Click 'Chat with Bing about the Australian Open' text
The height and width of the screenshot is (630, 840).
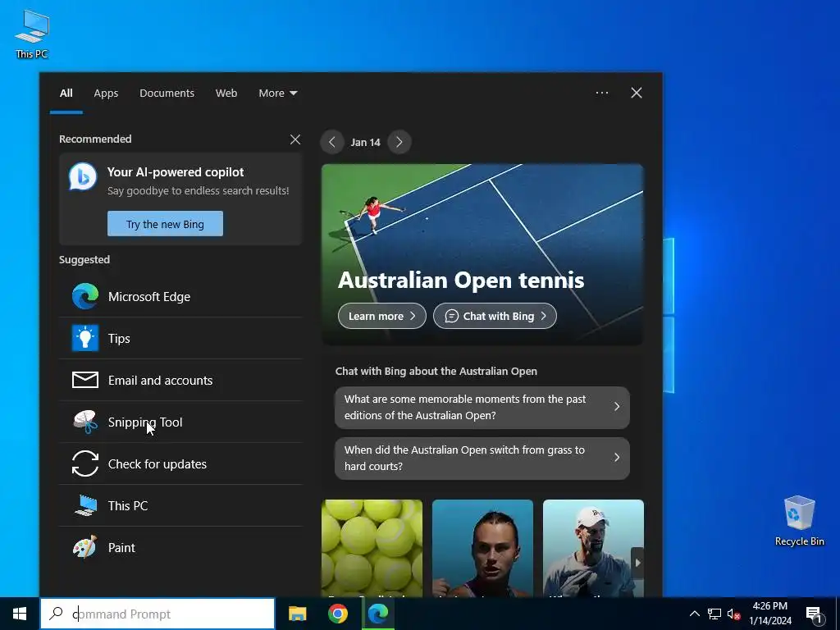(436, 372)
